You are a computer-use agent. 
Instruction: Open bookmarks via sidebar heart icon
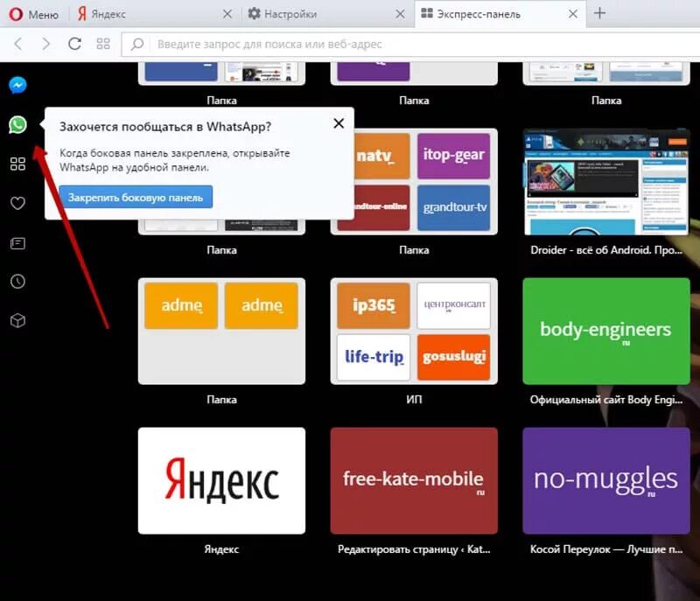click(17, 203)
